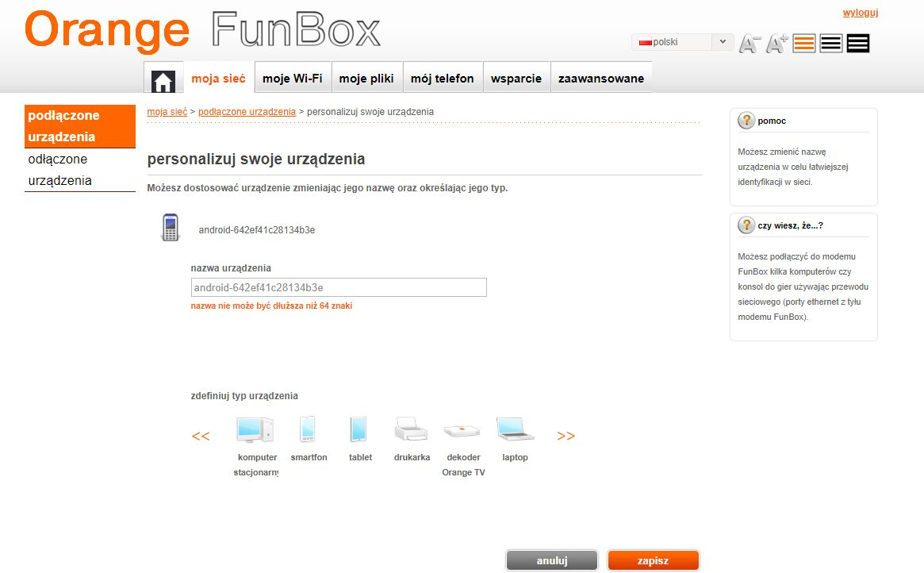Select the drukarka device type icon
The image size is (924, 573).
[x=411, y=429]
